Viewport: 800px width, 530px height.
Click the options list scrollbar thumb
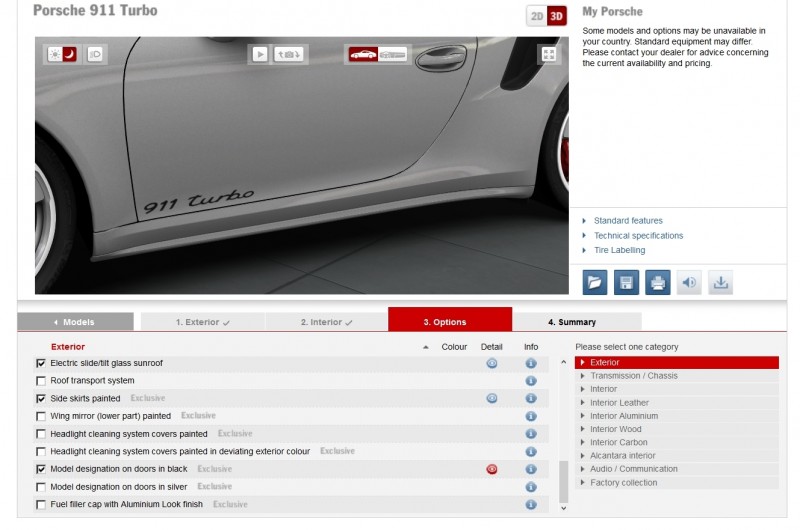point(564,482)
